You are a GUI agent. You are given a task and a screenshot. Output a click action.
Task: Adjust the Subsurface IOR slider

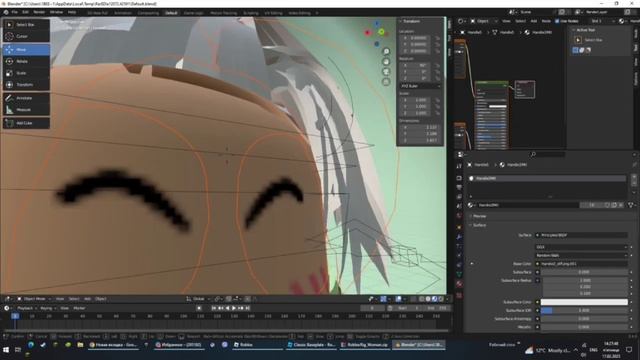pyautogui.click(x=584, y=311)
